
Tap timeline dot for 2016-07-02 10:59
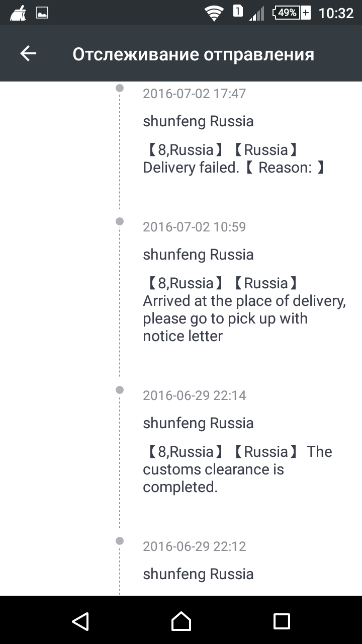(120, 221)
